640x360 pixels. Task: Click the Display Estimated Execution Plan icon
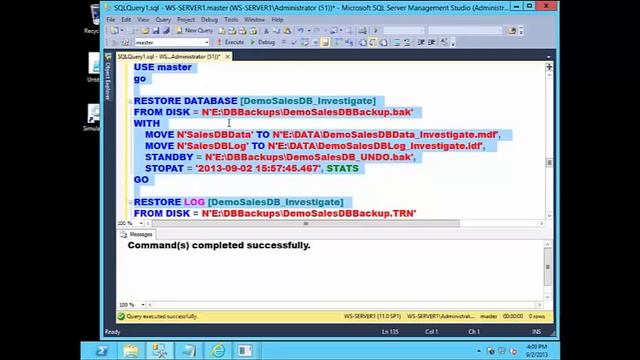click(304, 42)
